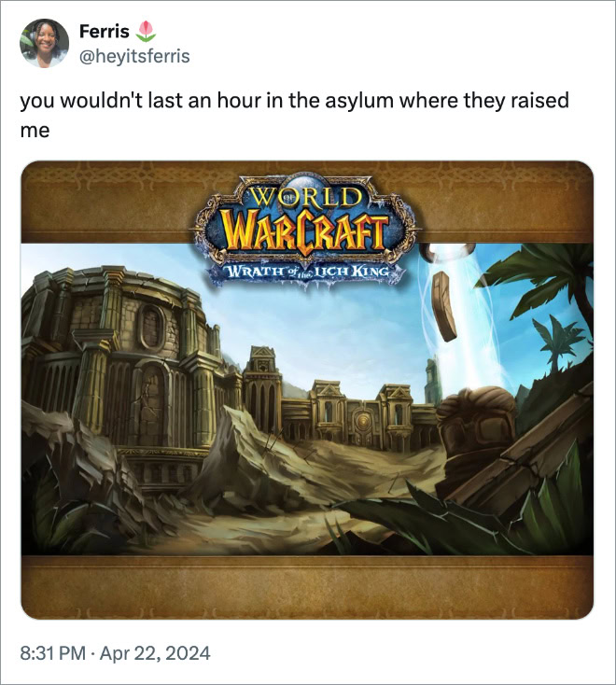Click the Wrath of the Lich King subtitle banner
616x685 pixels.
point(307,272)
